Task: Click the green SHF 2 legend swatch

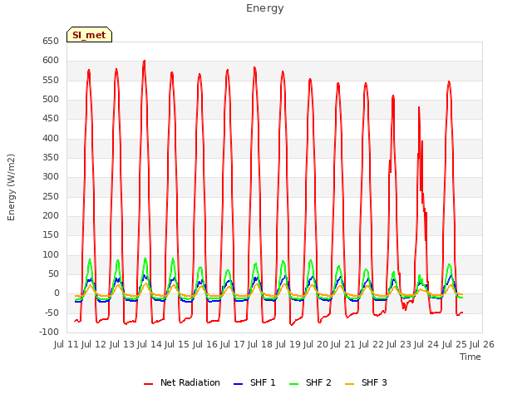Action: [294, 384]
